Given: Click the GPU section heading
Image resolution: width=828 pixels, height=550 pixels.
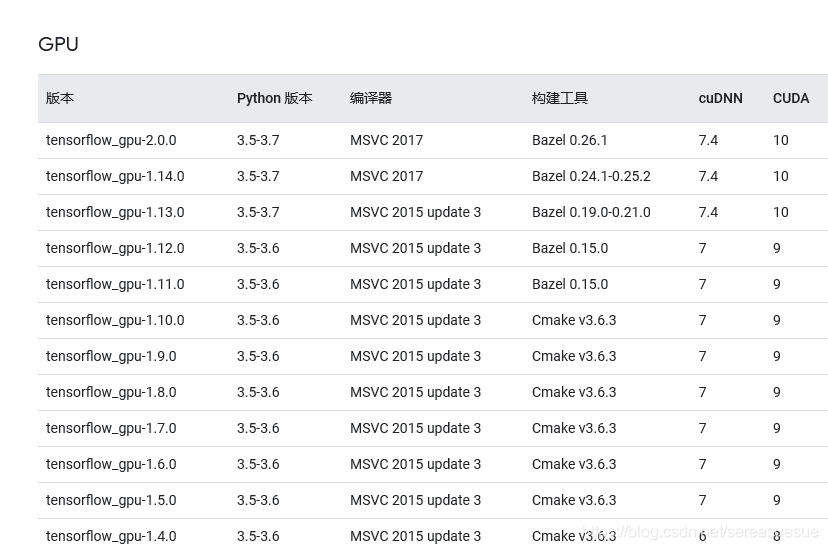Looking at the screenshot, I should tap(58, 44).
